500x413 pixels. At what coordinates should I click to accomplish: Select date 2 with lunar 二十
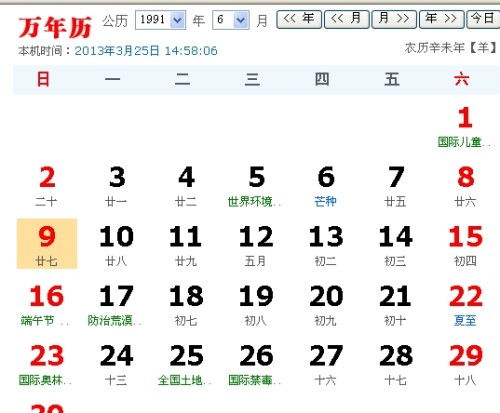click(47, 186)
